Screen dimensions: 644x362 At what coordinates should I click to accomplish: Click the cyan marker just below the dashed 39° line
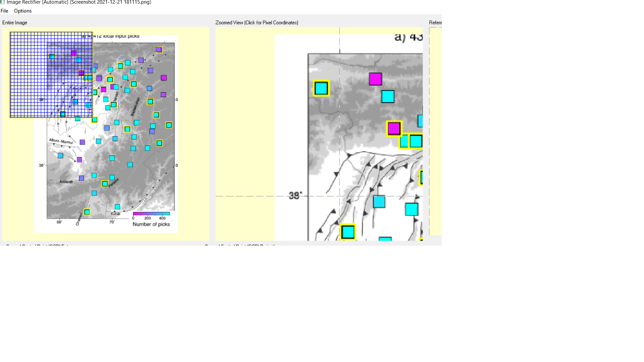click(412, 210)
